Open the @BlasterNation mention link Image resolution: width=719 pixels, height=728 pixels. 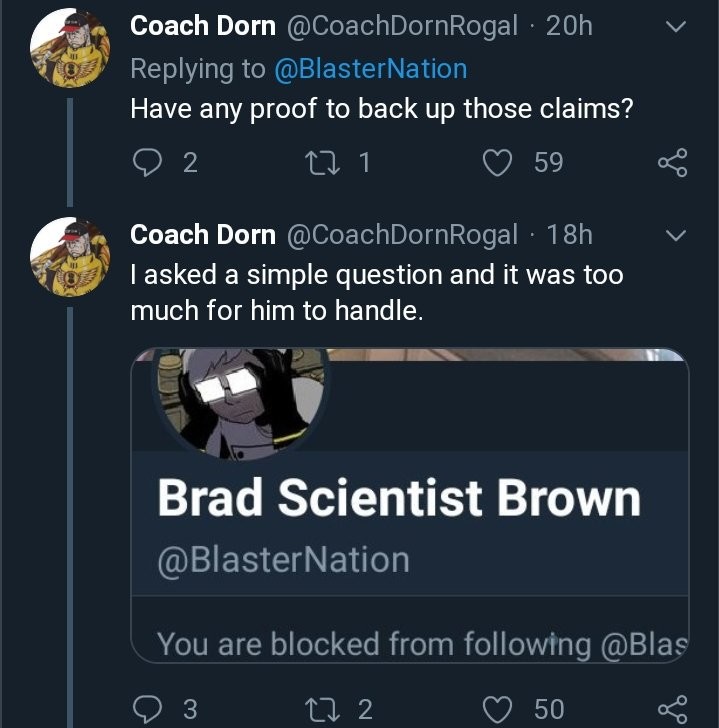[x=371, y=69]
